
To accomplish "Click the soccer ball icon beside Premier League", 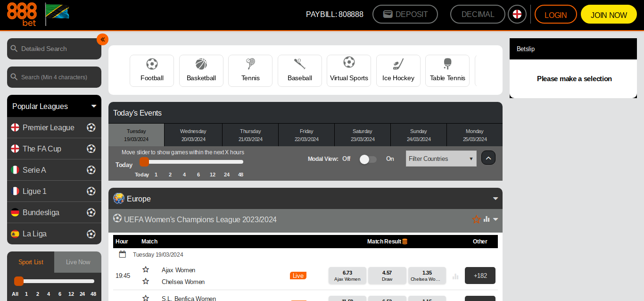I will click(x=91, y=127).
